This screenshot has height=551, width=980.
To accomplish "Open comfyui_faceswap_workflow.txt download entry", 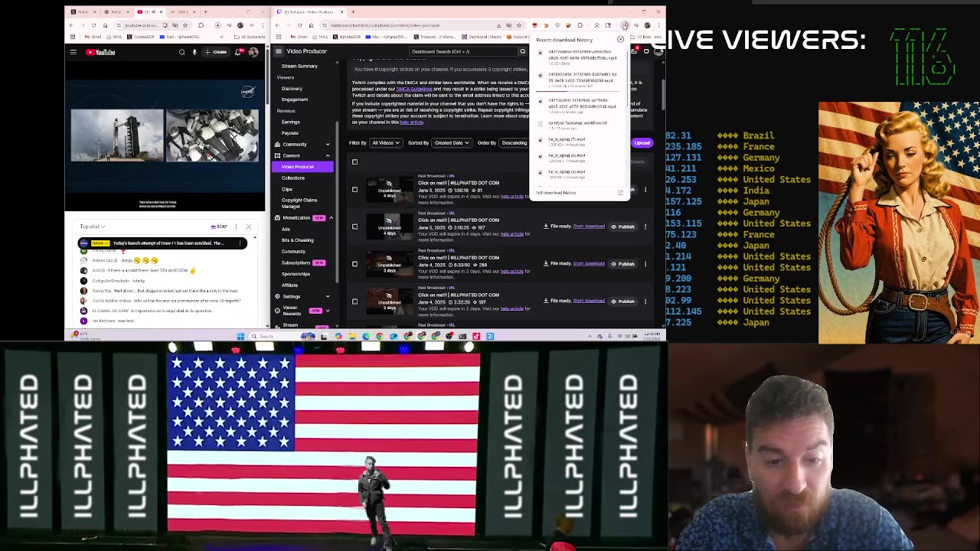I will click(x=578, y=123).
